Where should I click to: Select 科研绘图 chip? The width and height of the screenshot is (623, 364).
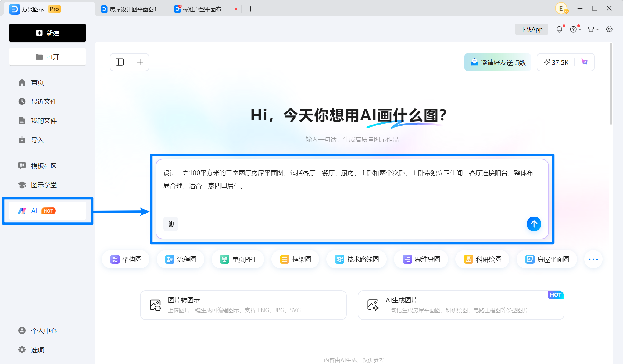(482, 259)
